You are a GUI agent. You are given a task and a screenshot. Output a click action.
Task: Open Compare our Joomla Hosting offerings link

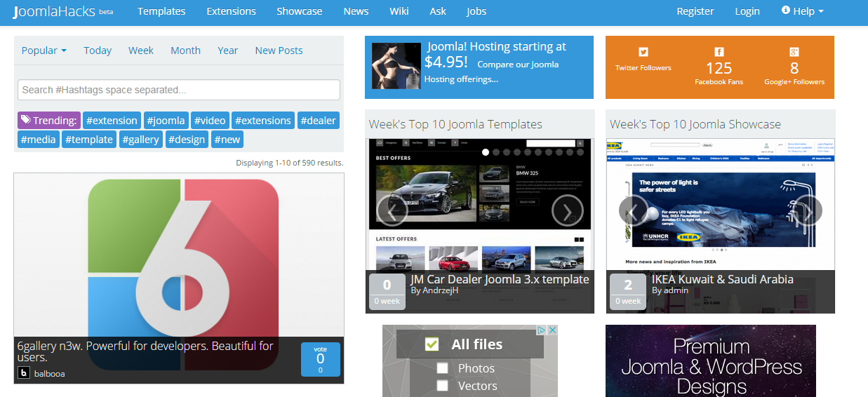tap(491, 72)
